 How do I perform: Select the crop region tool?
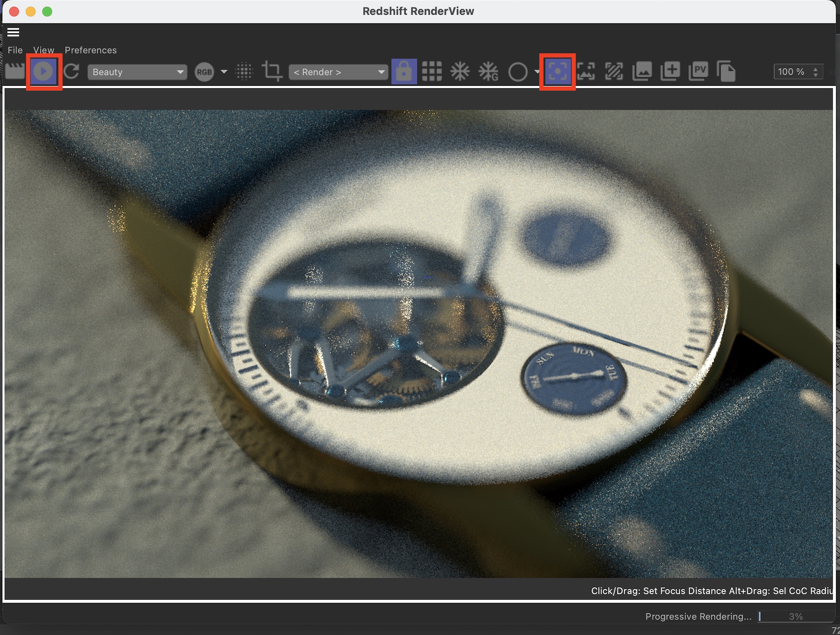tap(272, 71)
